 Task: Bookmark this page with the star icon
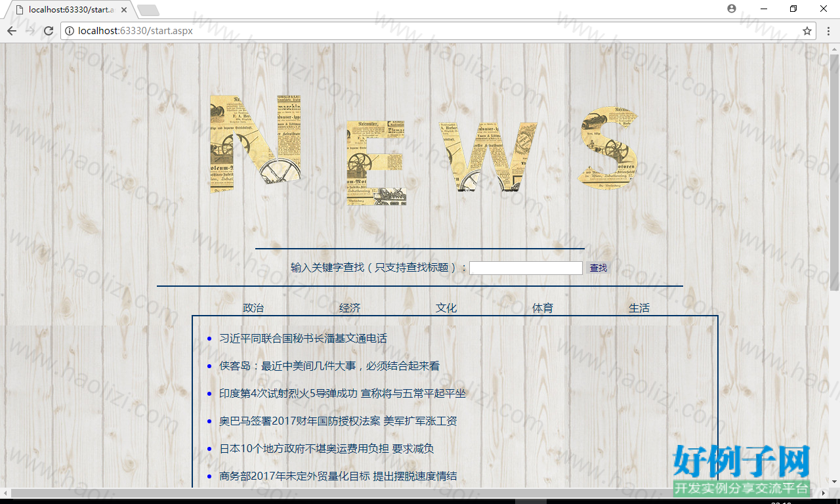pos(807,31)
